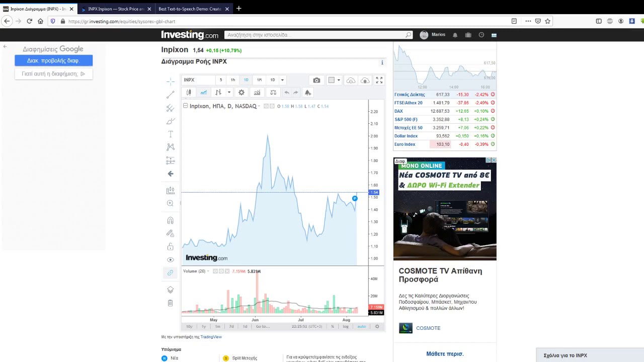Click the Go to... date button
This screenshot has width=644, height=362.
263,326
